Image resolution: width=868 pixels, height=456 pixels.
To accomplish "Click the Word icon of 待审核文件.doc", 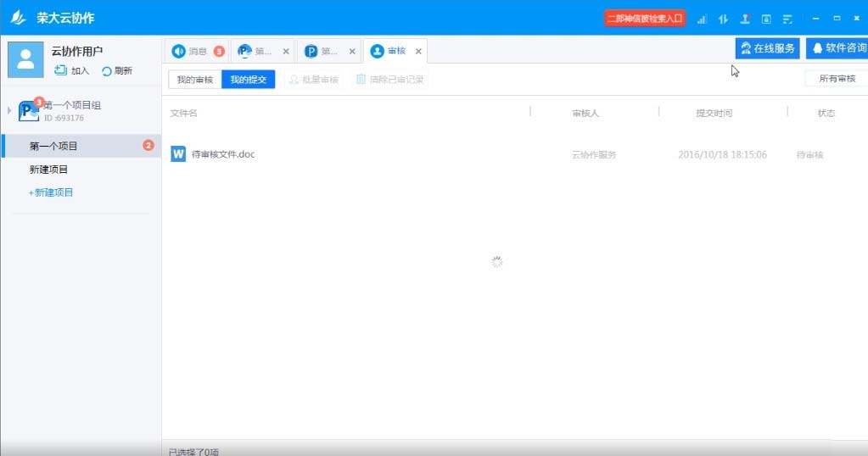I will pos(178,154).
